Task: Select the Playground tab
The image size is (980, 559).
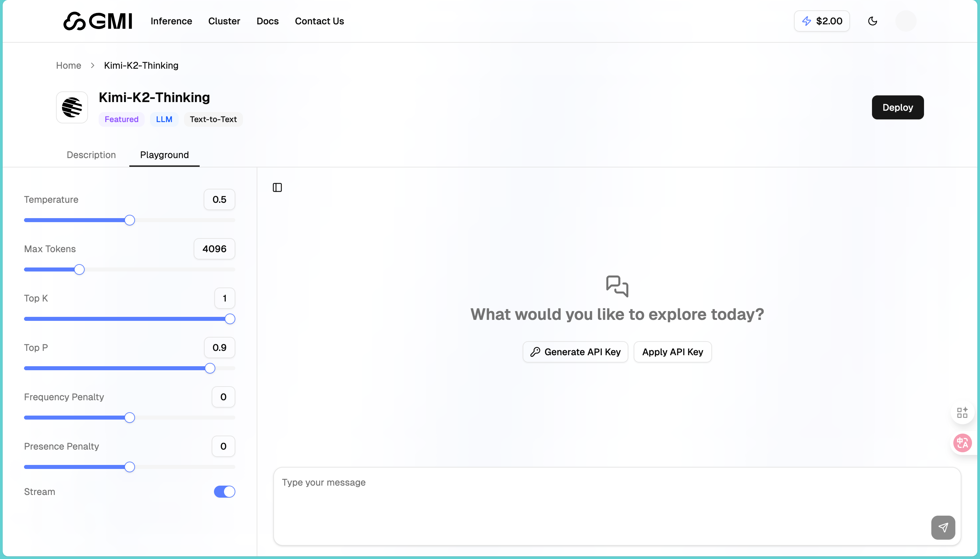Action: pos(164,155)
